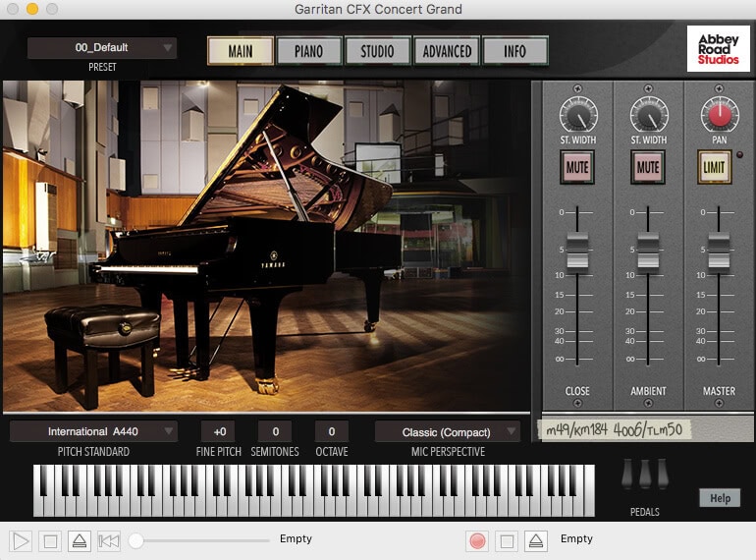
Task: Click the playback position slider handle
Action: (x=135, y=540)
